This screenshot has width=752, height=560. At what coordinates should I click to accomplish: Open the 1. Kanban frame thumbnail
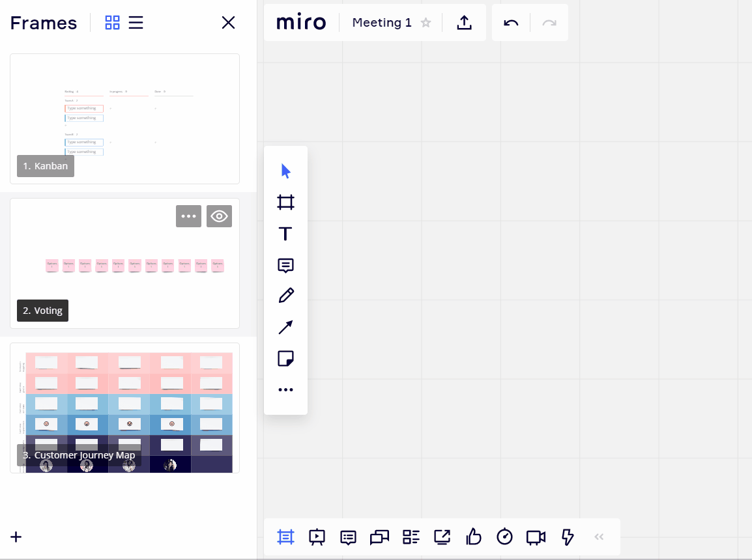124,119
